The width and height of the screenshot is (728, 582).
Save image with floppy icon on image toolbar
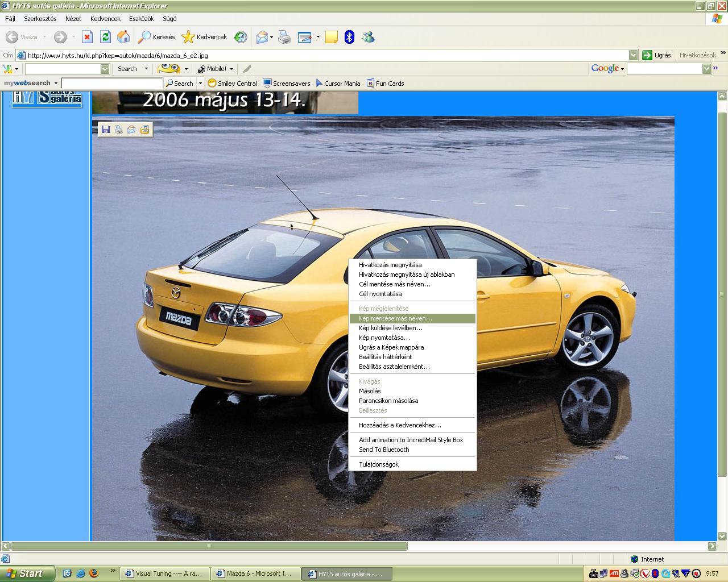pyautogui.click(x=105, y=130)
